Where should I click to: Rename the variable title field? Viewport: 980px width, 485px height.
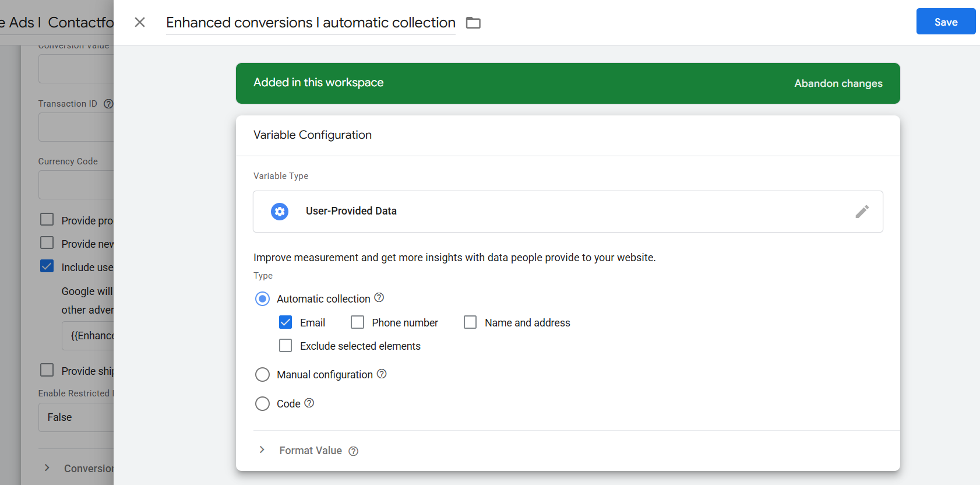[x=311, y=23]
